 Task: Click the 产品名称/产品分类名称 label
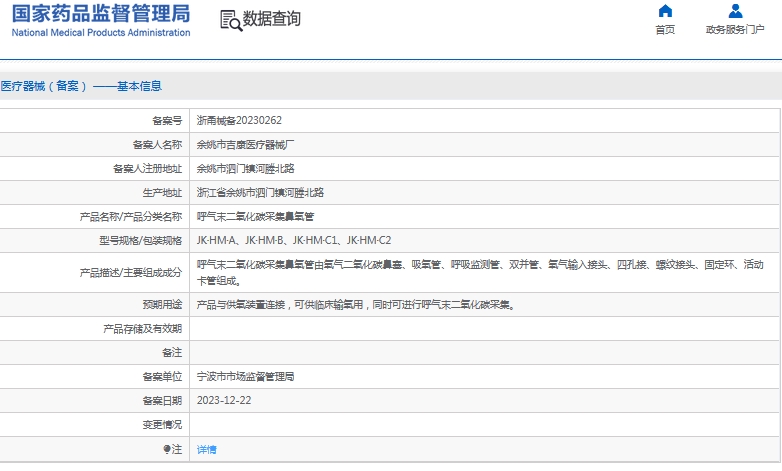[x=131, y=217]
